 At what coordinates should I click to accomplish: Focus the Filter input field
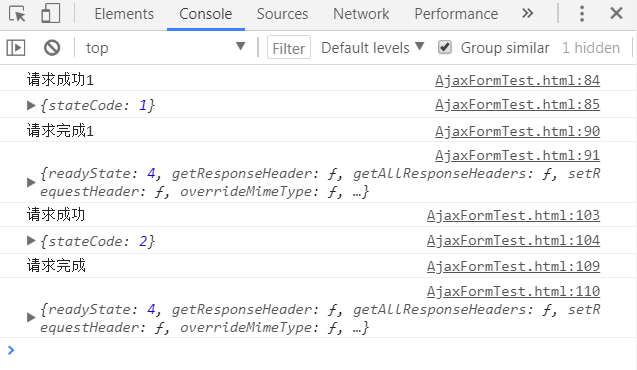pyautogui.click(x=289, y=48)
